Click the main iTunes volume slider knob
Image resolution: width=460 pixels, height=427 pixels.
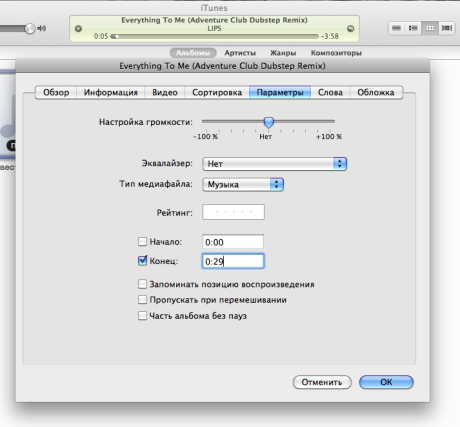30,29
